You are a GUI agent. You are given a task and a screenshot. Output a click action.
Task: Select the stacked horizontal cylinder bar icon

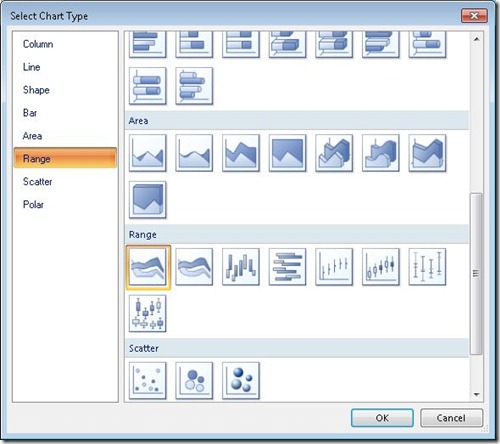coord(147,86)
